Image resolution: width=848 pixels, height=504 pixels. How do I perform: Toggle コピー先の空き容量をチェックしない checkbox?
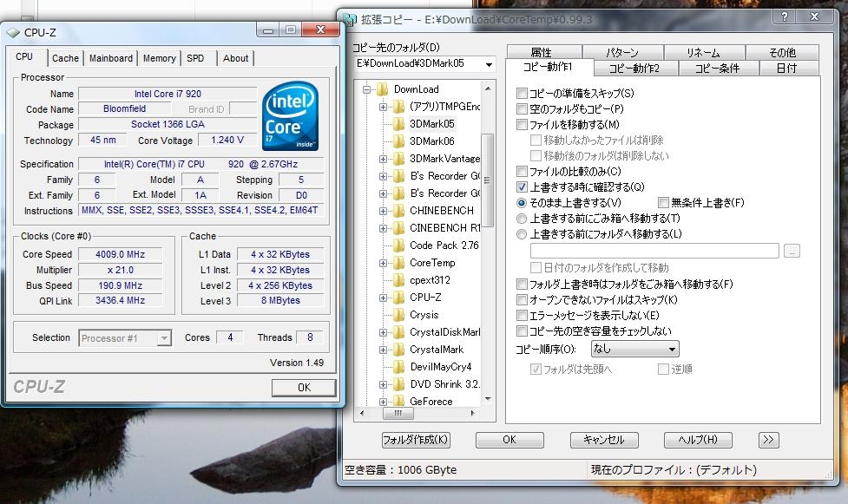[522, 331]
